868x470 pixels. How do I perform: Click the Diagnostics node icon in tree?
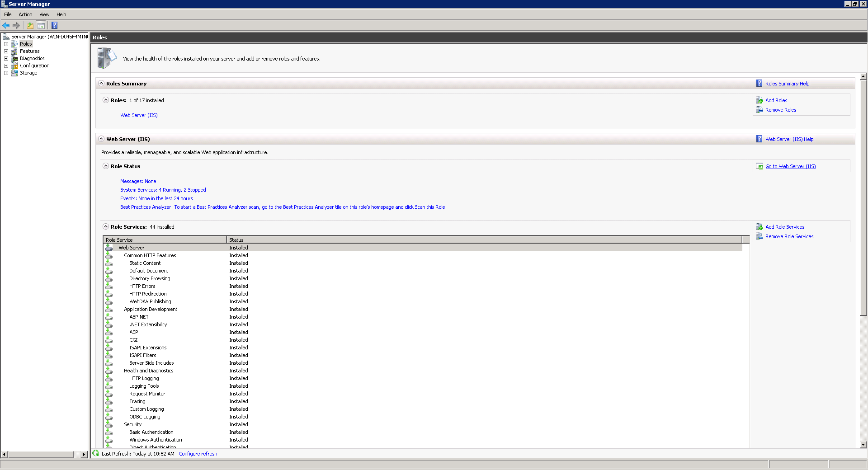pyautogui.click(x=14, y=58)
